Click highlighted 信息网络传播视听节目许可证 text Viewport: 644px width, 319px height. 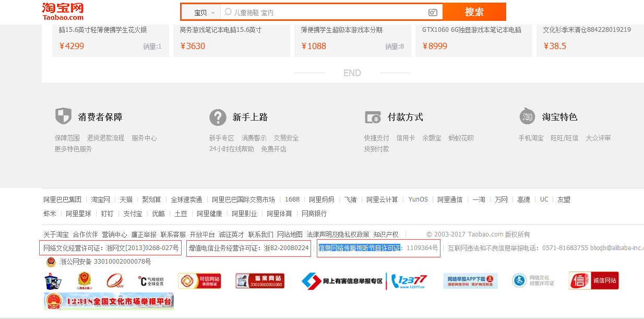(x=360, y=248)
